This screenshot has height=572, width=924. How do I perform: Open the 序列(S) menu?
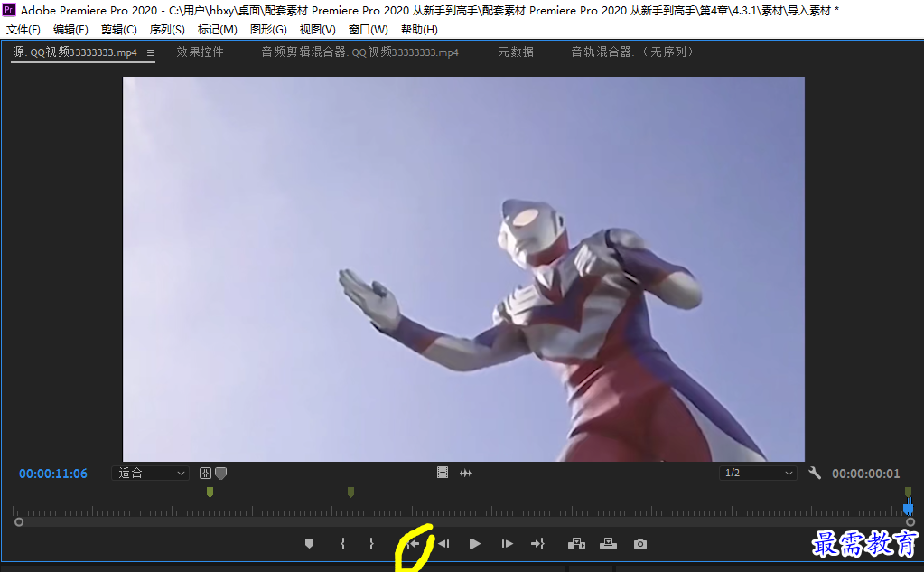(167, 30)
